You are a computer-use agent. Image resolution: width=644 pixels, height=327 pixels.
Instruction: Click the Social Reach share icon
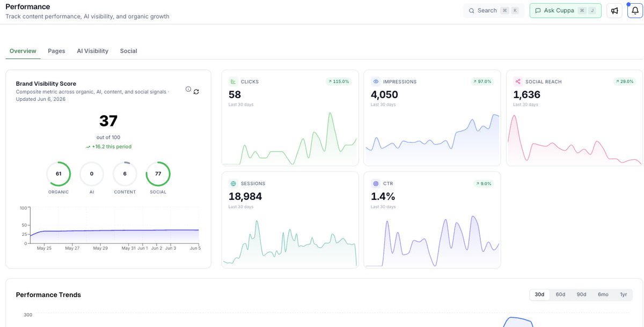pos(518,81)
